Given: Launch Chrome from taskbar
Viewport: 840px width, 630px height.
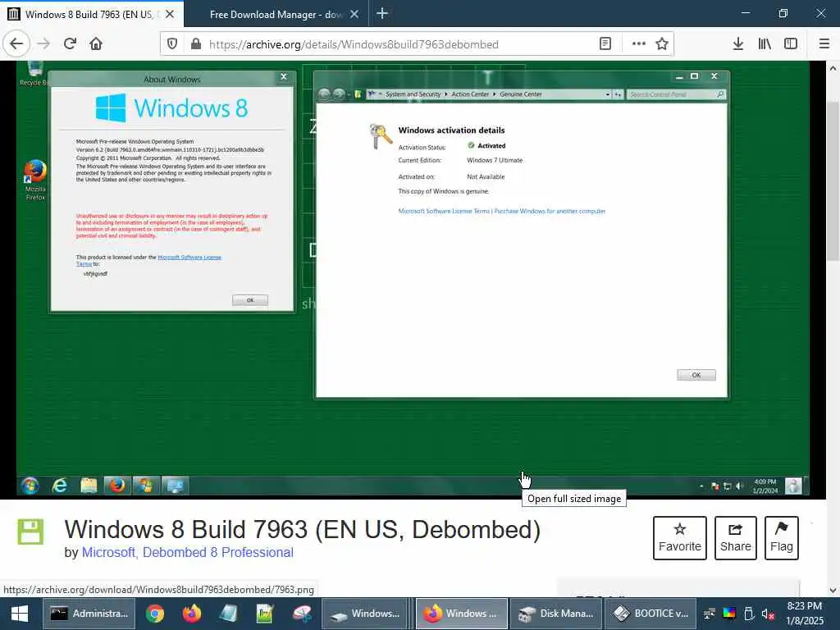Looking at the screenshot, I should pos(155,614).
